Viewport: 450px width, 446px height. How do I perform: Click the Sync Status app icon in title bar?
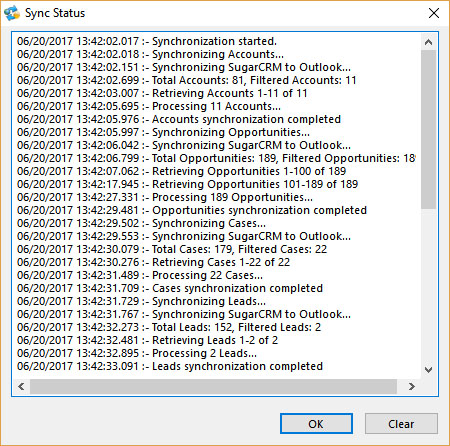[12, 13]
